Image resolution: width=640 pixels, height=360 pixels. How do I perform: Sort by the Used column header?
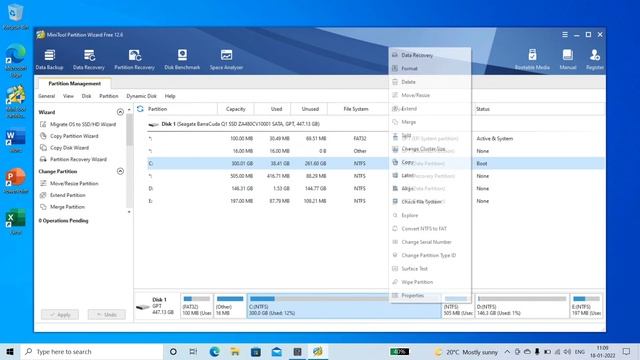[272, 109]
